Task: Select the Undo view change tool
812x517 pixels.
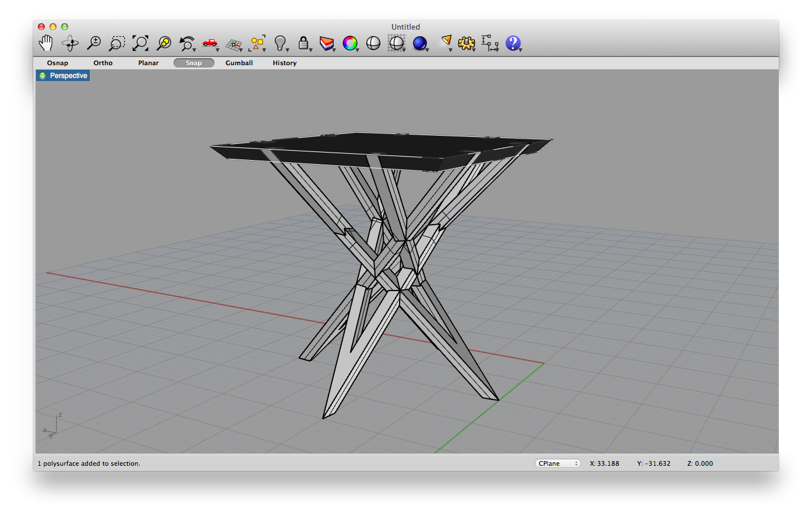Action: (186, 43)
